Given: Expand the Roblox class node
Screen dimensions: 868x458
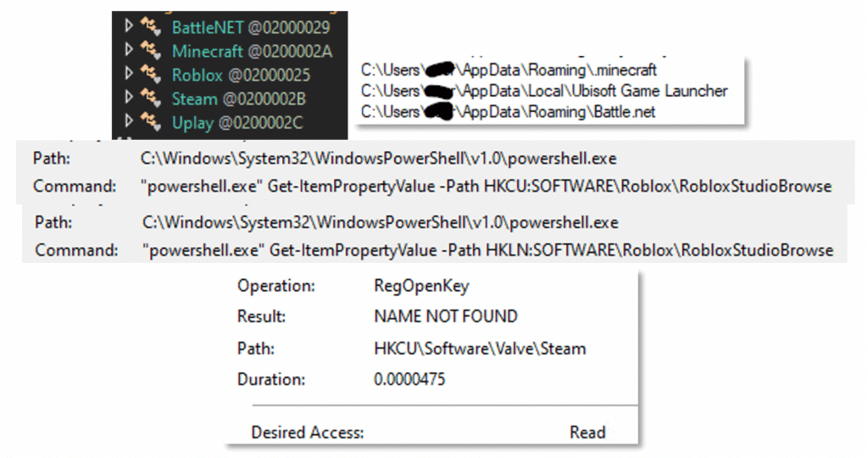Looking at the screenshot, I should pyautogui.click(x=129, y=75).
